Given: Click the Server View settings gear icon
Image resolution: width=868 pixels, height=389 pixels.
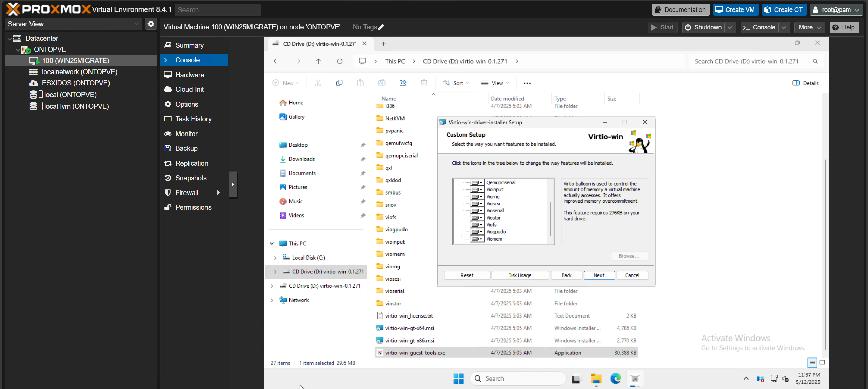Looking at the screenshot, I should point(151,24).
